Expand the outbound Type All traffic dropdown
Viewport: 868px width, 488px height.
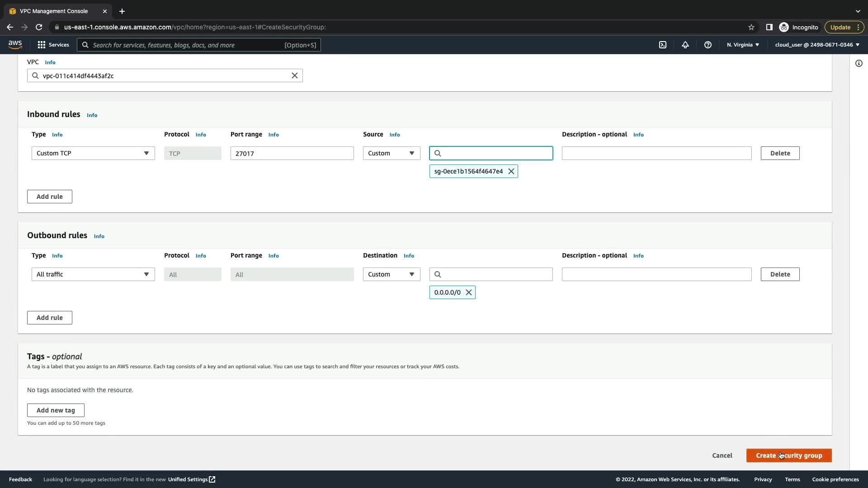pyautogui.click(x=93, y=274)
